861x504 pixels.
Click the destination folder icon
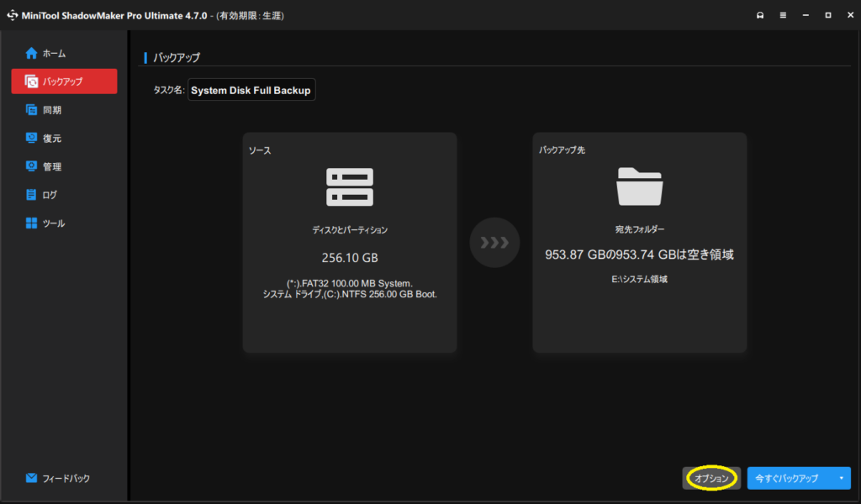click(639, 186)
